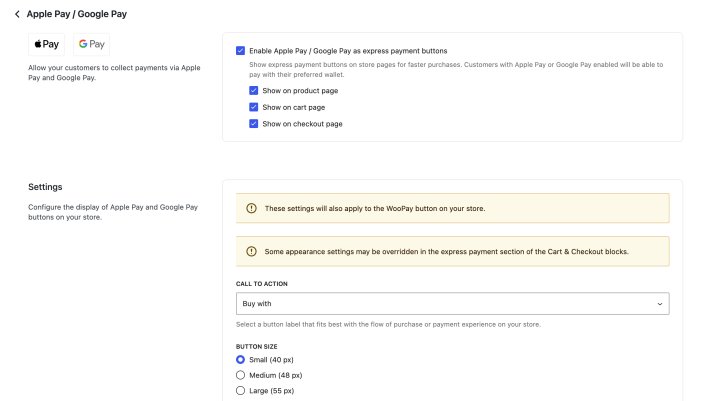The height and width of the screenshot is (401, 702).
Task: Click 'Configure the display of Apple Pay' text
Action: pyautogui.click(x=113, y=212)
